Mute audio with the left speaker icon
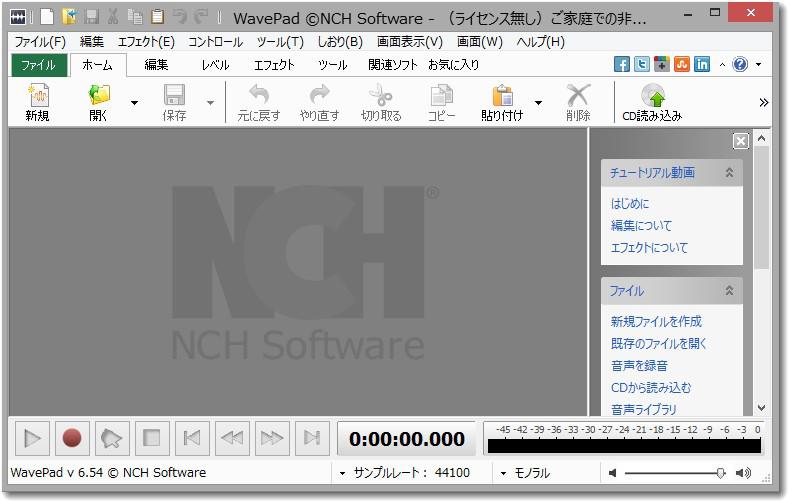Screen dimensions: 788x501 tap(613, 473)
